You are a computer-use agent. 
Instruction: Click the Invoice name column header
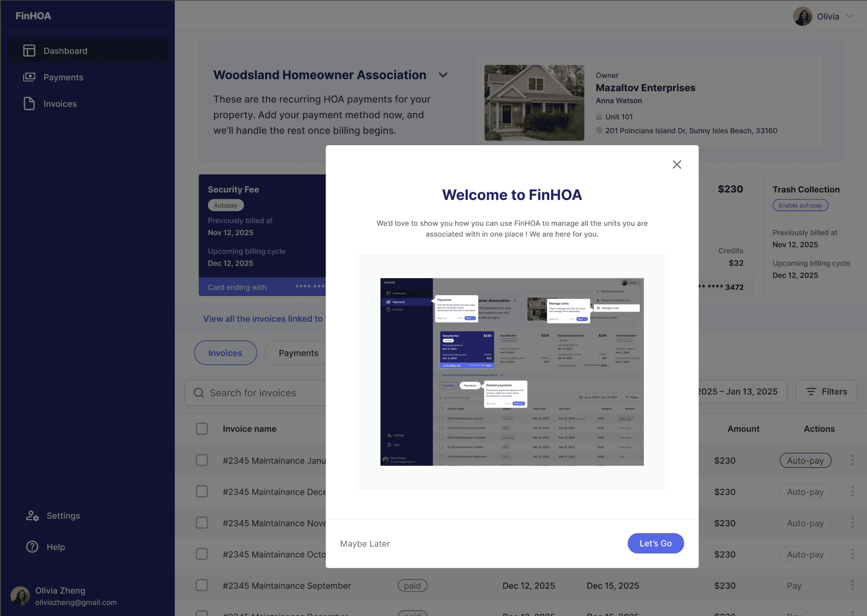click(249, 429)
